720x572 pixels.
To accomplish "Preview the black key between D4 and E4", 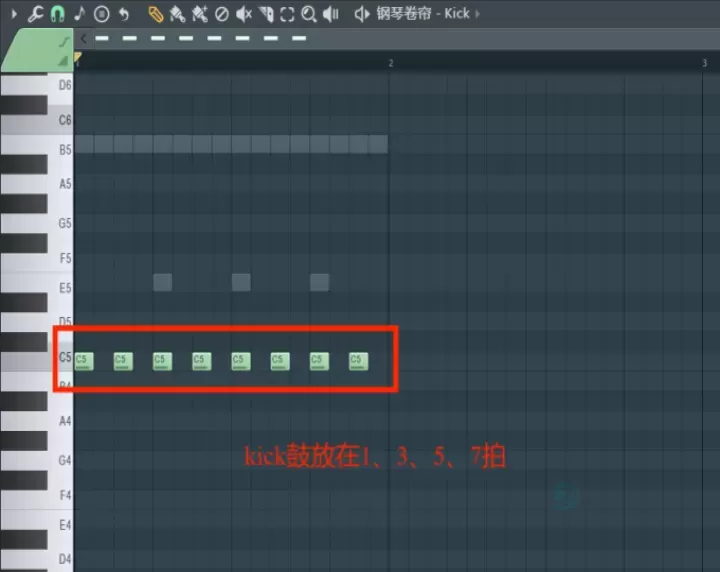I will (x=24, y=540).
